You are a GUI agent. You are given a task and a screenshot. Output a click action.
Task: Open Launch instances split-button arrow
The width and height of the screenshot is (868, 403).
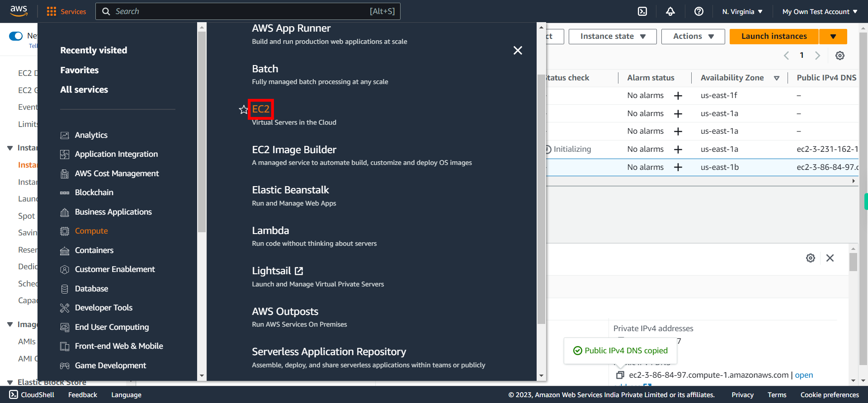(x=833, y=36)
